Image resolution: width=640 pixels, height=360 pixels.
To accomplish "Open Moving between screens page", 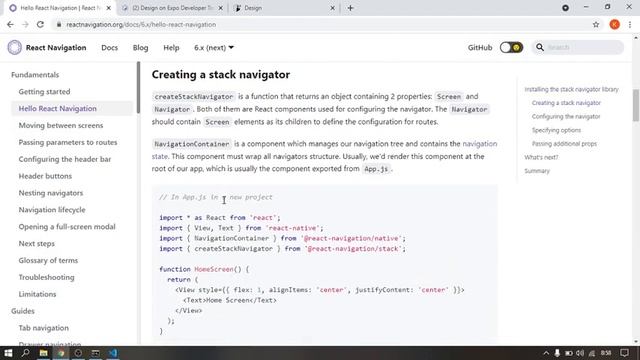I will [61, 125].
